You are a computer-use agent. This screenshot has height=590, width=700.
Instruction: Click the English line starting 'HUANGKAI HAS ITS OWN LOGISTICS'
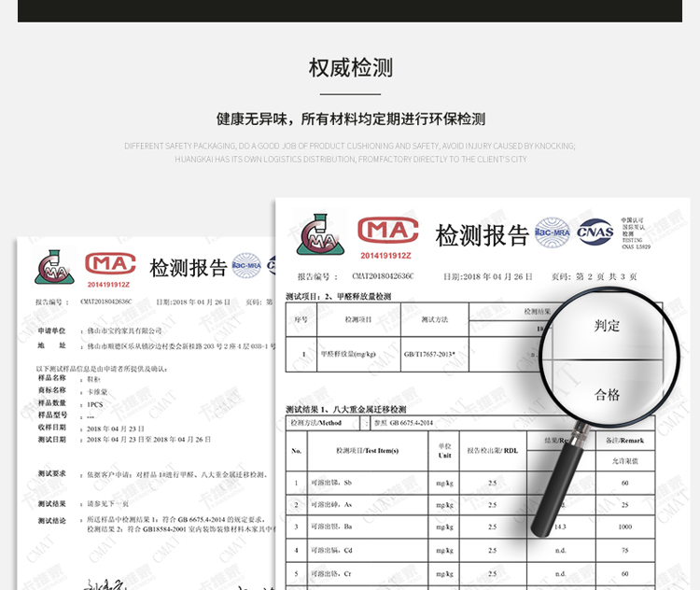click(350, 160)
